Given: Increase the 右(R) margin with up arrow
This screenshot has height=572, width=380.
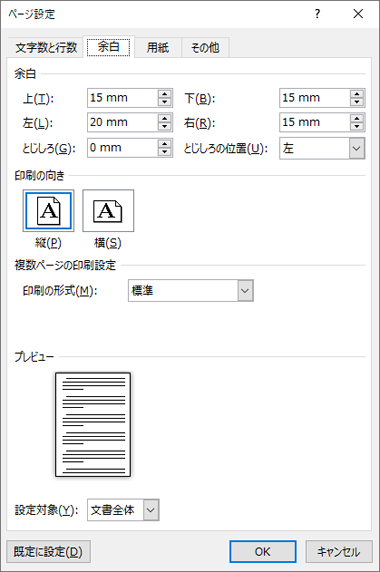Looking at the screenshot, I should (x=357, y=118).
